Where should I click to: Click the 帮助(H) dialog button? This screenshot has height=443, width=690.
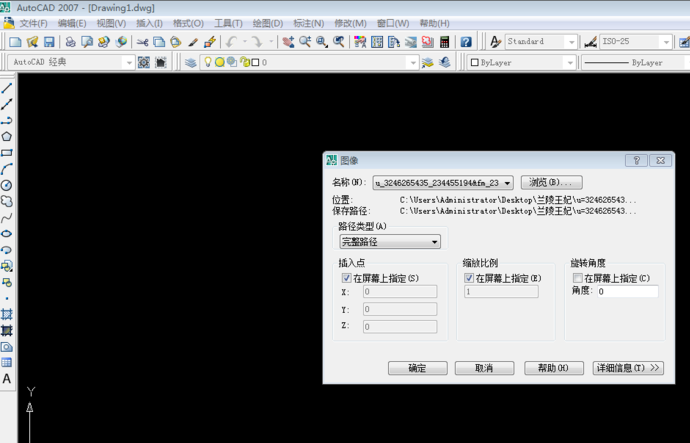point(554,368)
